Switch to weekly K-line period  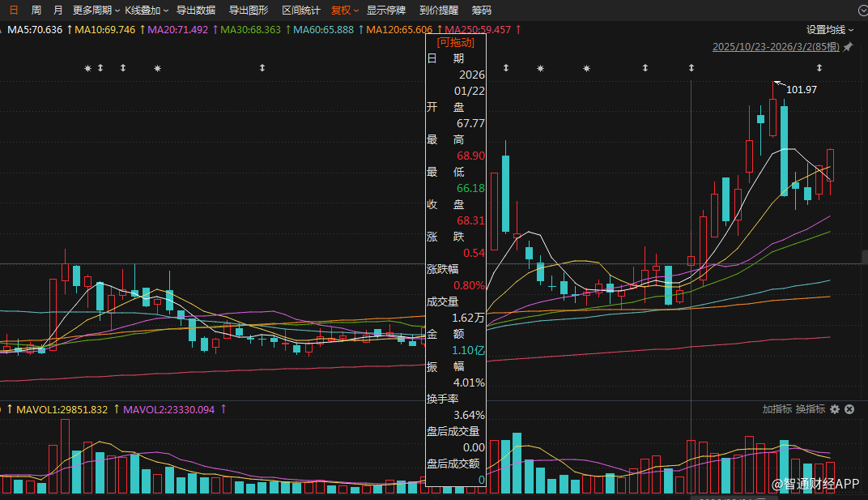tap(36, 11)
